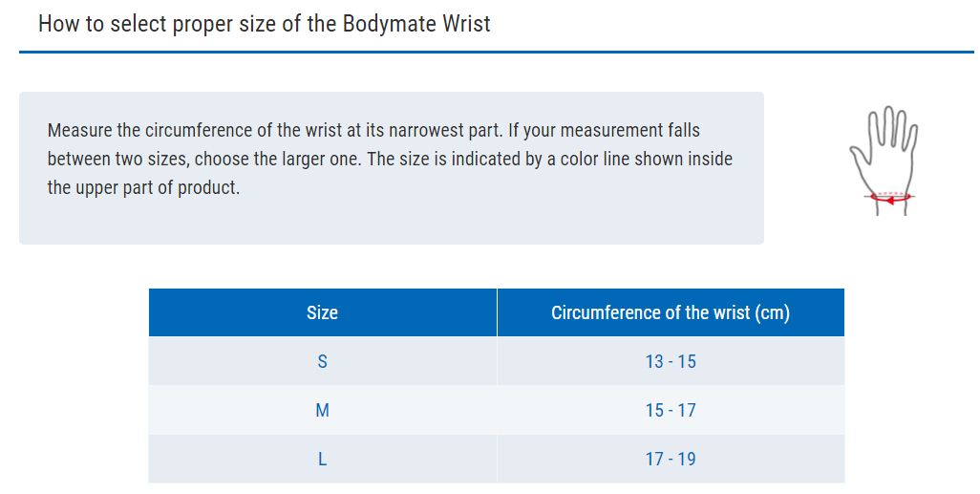The width and height of the screenshot is (980, 494).
Task: Click the 17 - 19 circumference value
Action: (x=671, y=459)
